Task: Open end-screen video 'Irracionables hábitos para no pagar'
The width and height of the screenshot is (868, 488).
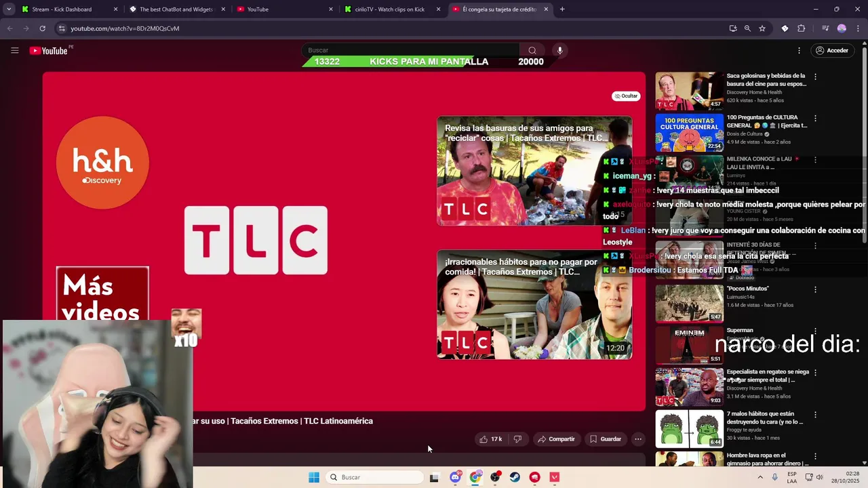Action: tap(534, 304)
